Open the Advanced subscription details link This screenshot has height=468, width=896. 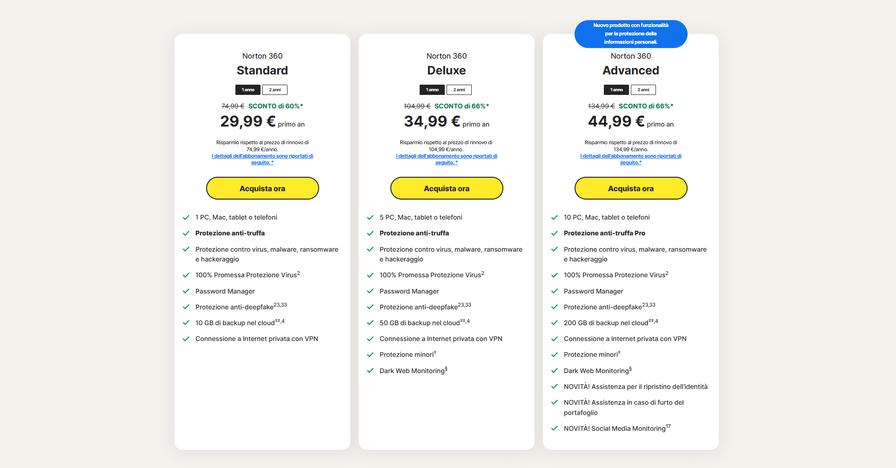point(630,158)
